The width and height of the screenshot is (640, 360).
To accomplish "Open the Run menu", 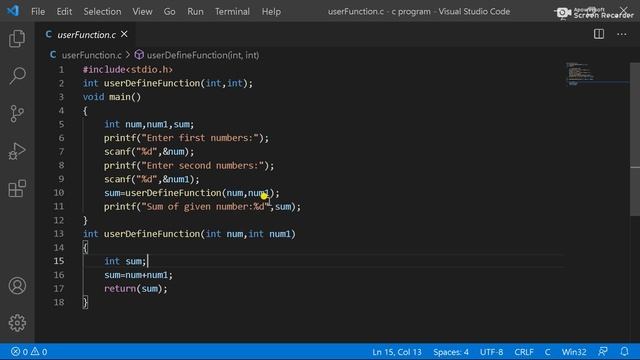I will pos(195,11).
